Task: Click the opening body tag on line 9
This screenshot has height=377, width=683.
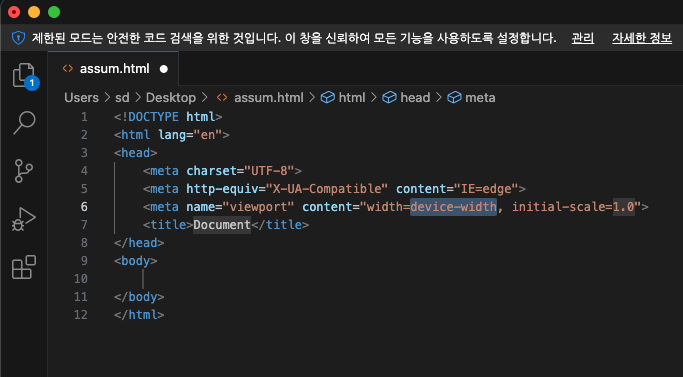Action: point(135,261)
